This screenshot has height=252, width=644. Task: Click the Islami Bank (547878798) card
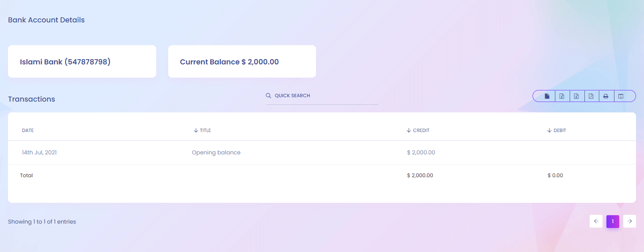point(82,62)
